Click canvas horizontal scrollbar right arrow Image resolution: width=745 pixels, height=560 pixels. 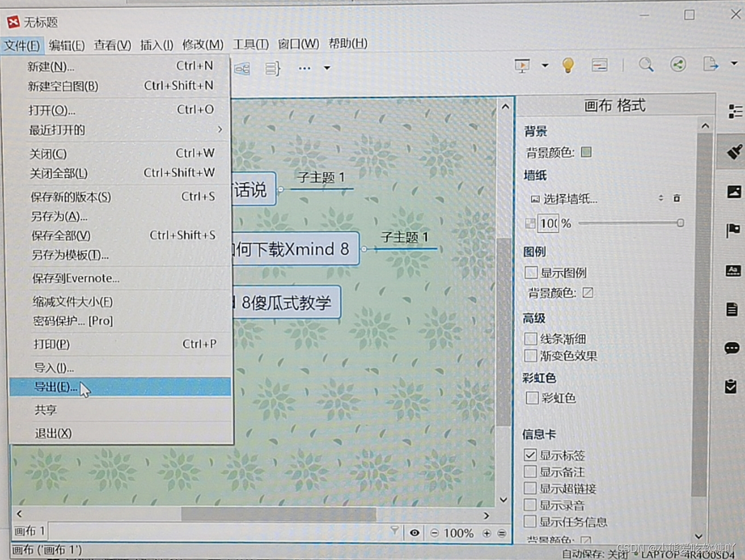pyautogui.click(x=487, y=515)
